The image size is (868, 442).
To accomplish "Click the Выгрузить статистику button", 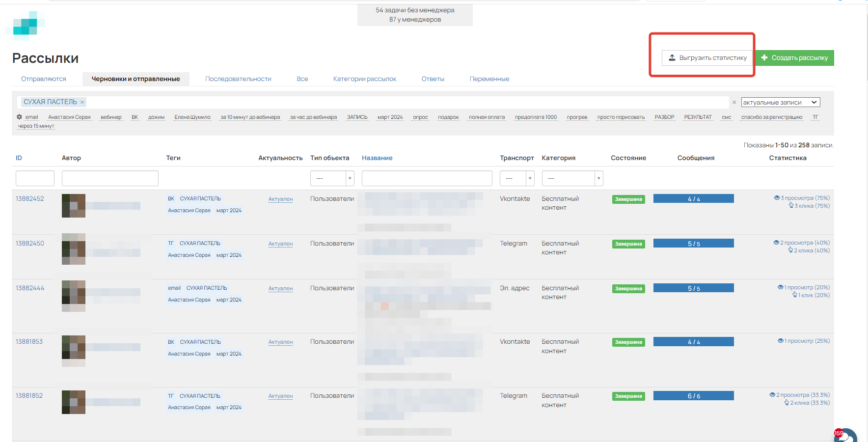I will (x=707, y=58).
